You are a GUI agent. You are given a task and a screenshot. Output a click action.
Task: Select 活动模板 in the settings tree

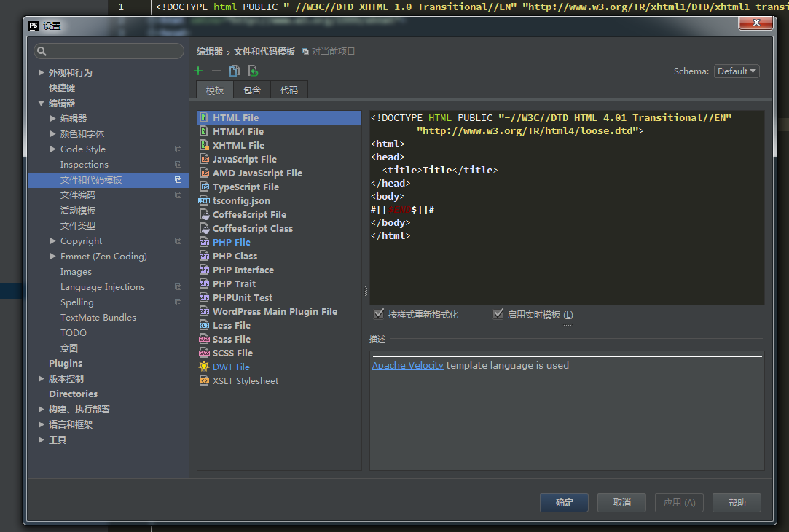[x=77, y=211]
